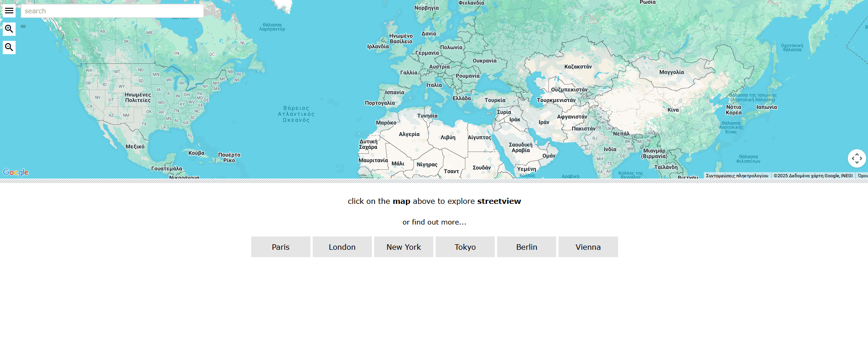Open the Paris streetview button

tap(281, 247)
